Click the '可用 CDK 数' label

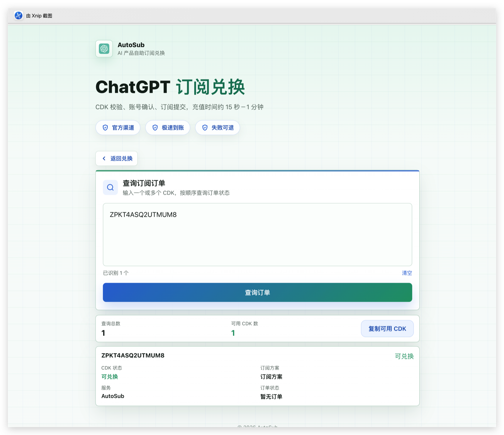244,323
